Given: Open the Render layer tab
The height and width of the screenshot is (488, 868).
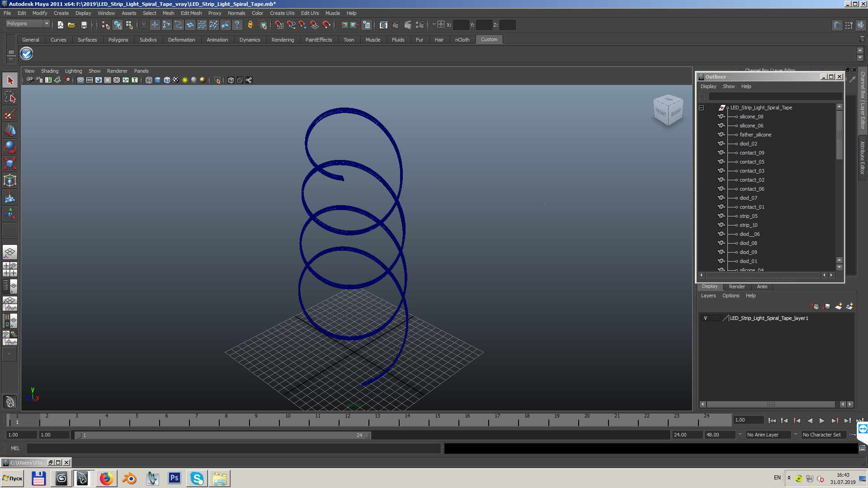Looking at the screenshot, I should click(x=737, y=286).
